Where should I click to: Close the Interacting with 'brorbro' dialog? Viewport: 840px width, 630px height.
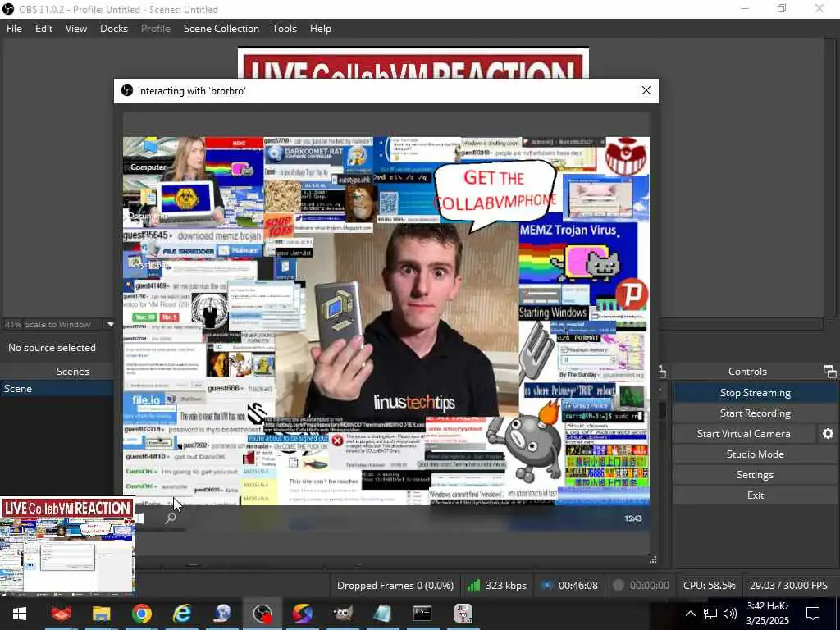point(646,90)
